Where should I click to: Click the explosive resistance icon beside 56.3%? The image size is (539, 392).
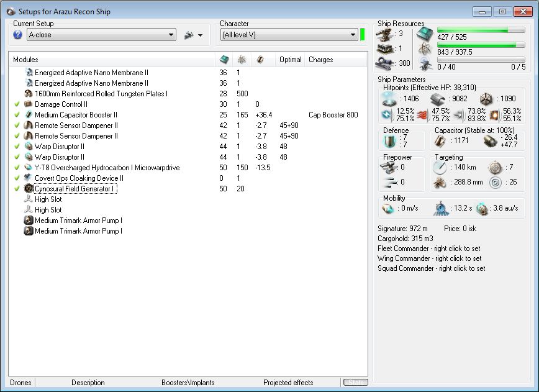[495, 115]
